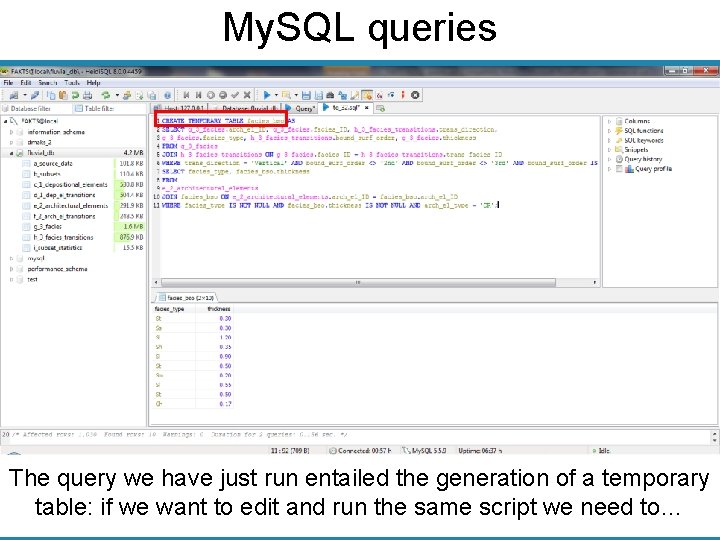Click the facies_type column header
The image size is (720, 540).
(x=173, y=309)
